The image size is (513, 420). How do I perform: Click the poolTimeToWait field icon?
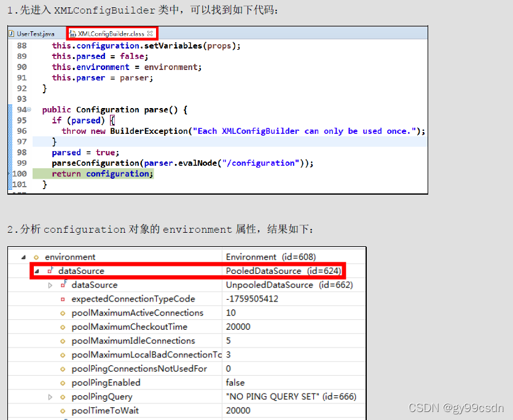coord(63,411)
